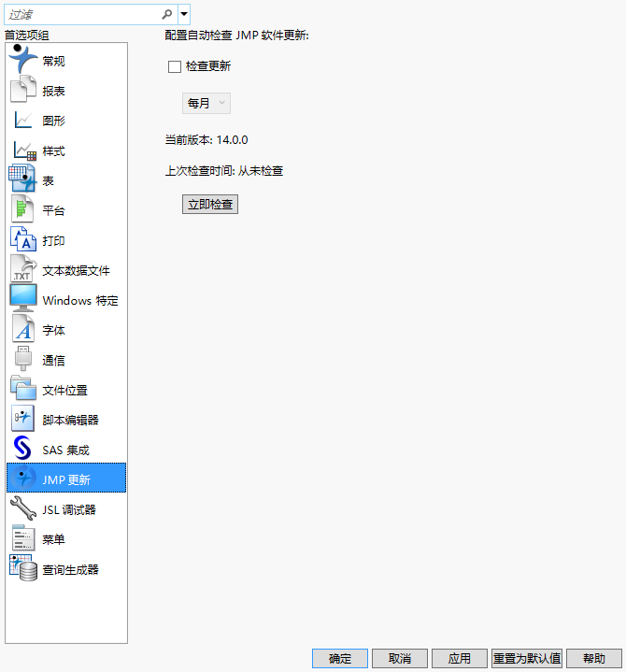This screenshot has height=672, width=626.
Task: Select the JSL 调试器 label
Action: pos(69,509)
